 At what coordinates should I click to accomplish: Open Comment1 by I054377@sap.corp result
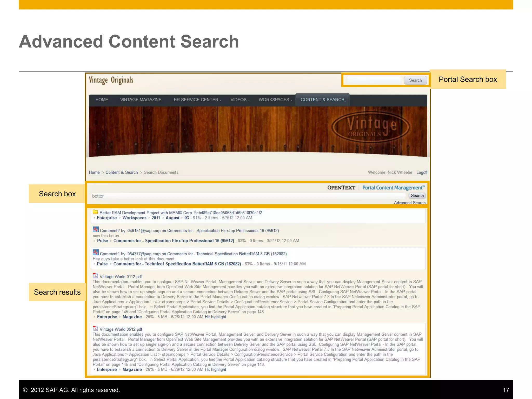click(193, 254)
